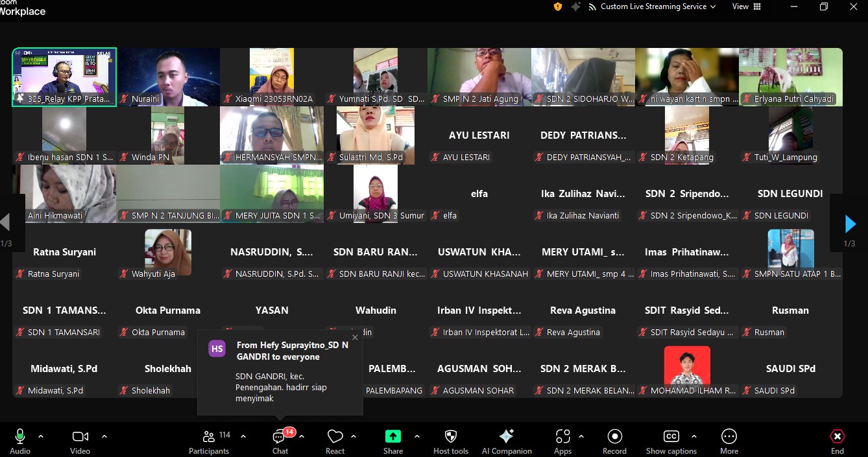Open the Participants panel icon
The height and width of the screenshot is (457, 868).
coord(209,437)
